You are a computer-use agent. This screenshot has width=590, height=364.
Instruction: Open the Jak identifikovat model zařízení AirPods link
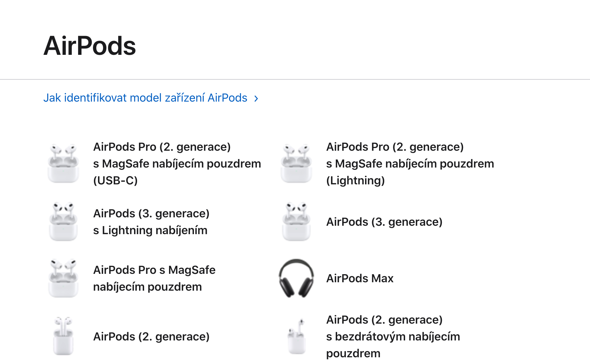(x=145, y=98)
